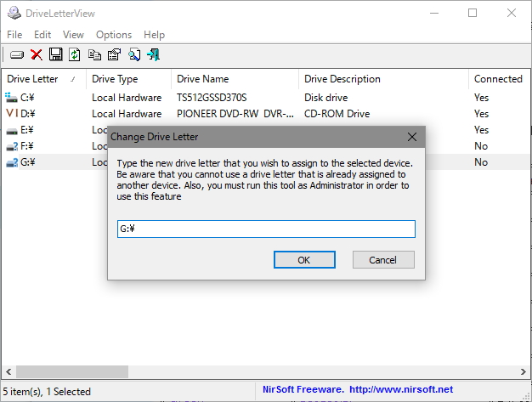
Task: Click the F:¥ drive letter text
Action: click(27, 146)
